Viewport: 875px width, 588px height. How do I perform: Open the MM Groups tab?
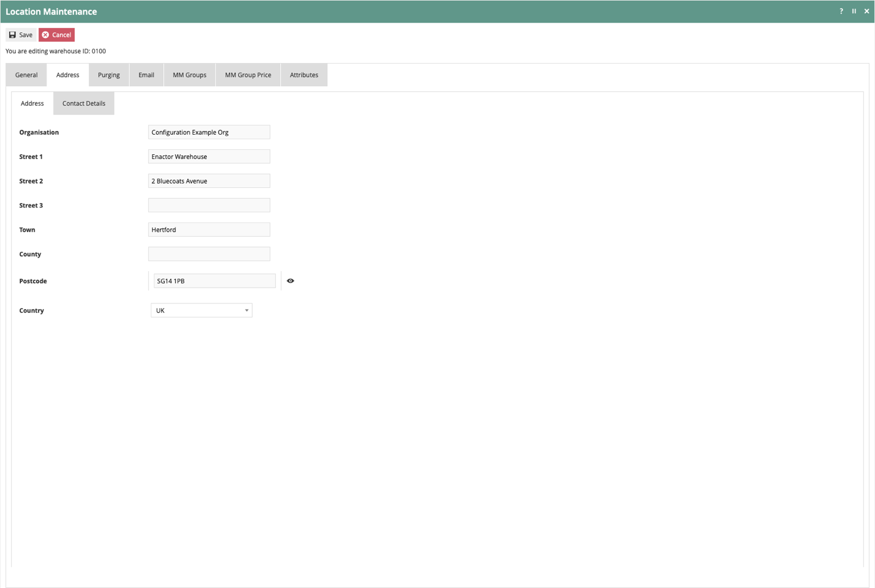point(190,75)
